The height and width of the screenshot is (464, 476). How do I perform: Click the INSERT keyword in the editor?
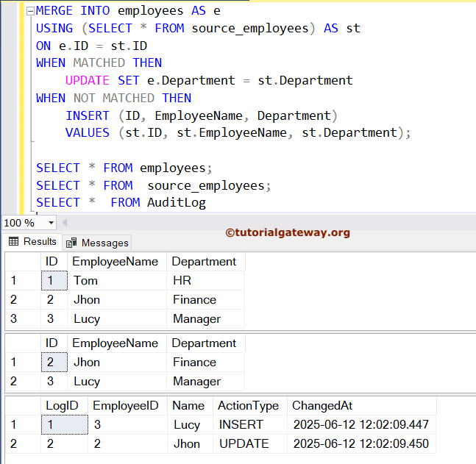[x=88, y=116]
